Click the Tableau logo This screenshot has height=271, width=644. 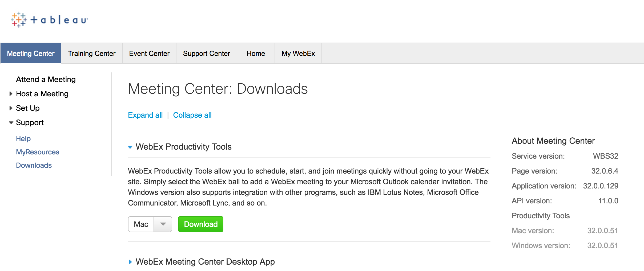(49, 20)
